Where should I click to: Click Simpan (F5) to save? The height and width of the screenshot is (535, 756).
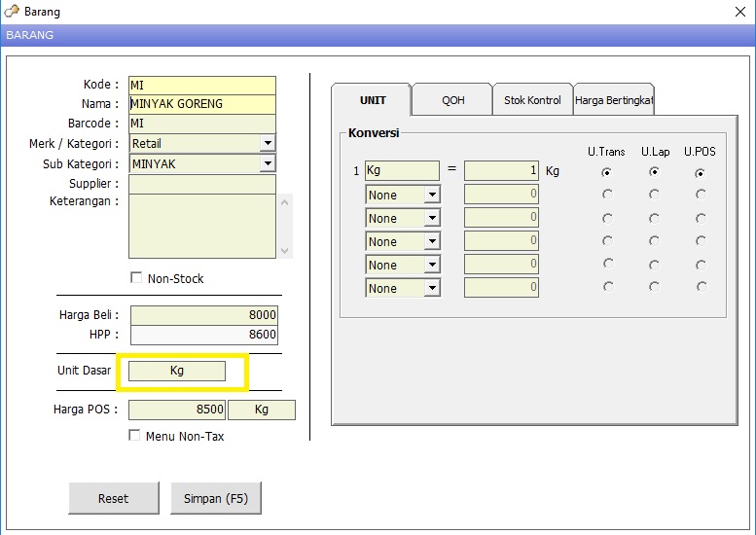216,498
